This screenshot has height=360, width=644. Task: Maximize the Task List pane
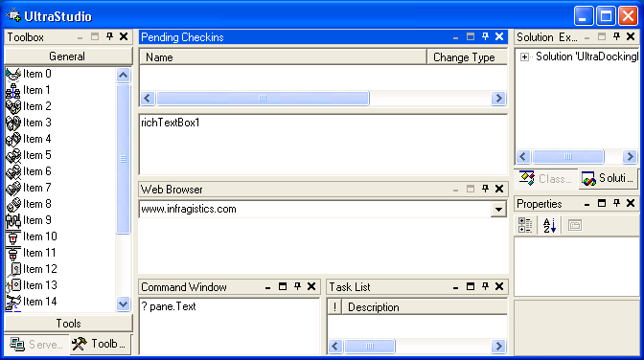pyautogui.click(x=471, y=286)
